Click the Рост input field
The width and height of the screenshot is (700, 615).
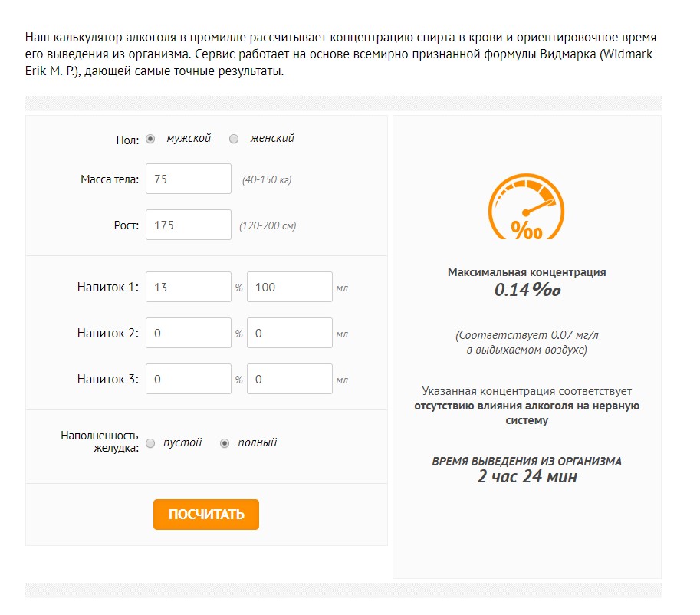click(189, 225)
